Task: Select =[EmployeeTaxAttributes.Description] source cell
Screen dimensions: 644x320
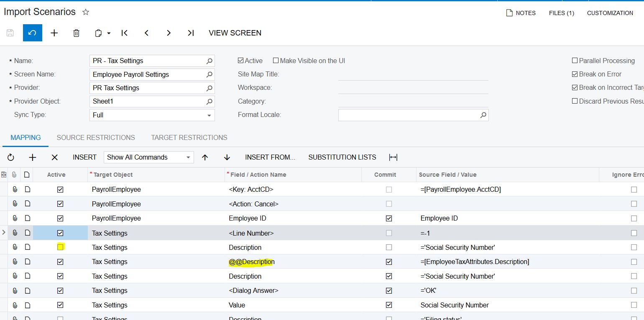Action: point(508,262)
